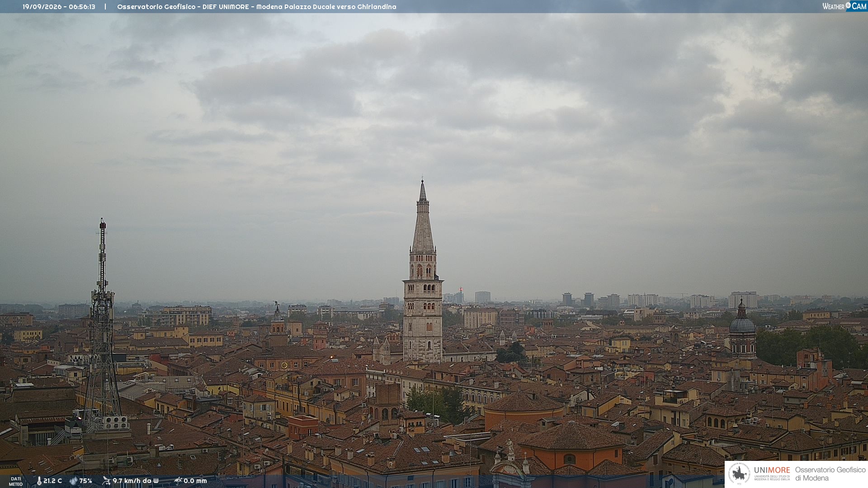Click the domed church on the right
This screenshot has width=868, height=488.
click(742, 330)
